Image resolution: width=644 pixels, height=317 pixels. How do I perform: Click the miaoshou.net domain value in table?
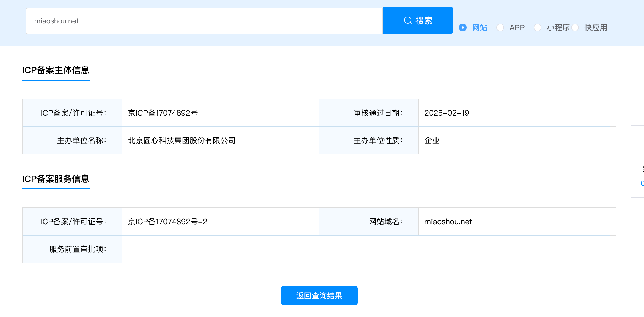coord(448,222)
